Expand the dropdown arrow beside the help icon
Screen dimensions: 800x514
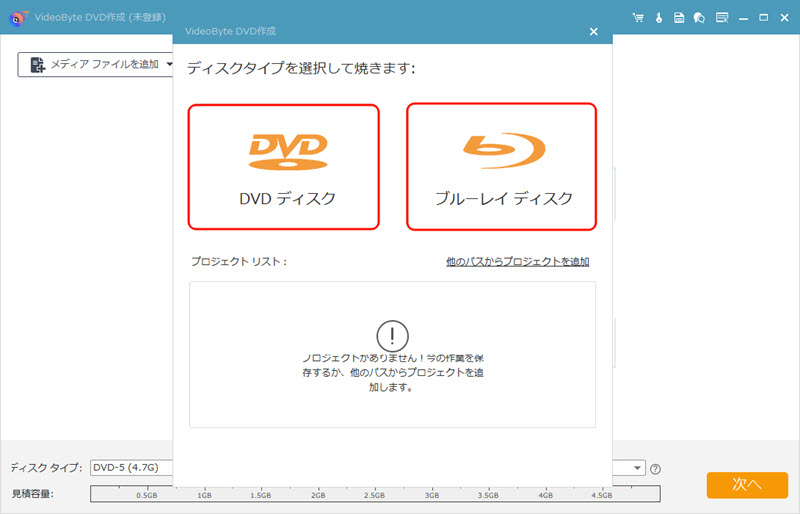(637, 468)
